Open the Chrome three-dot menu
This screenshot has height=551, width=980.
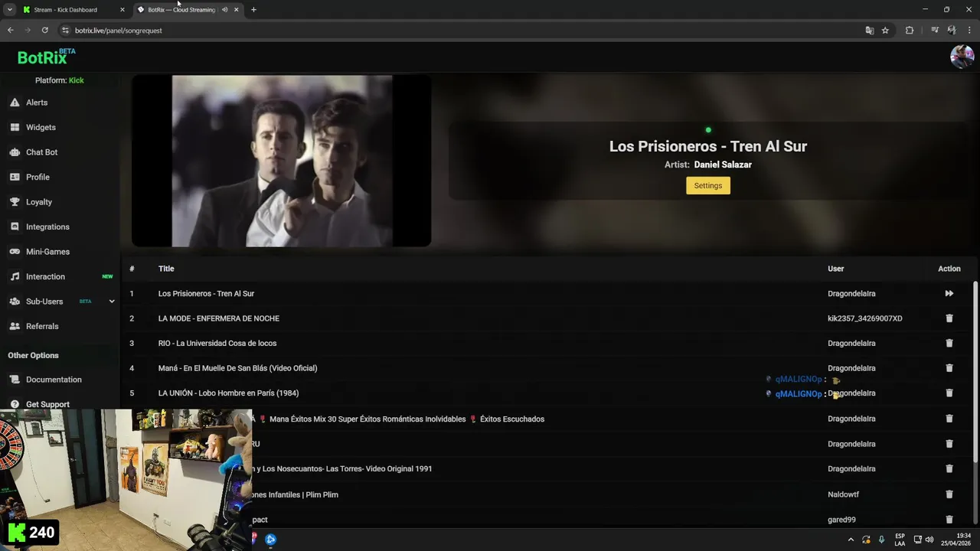tap(968, 31)
